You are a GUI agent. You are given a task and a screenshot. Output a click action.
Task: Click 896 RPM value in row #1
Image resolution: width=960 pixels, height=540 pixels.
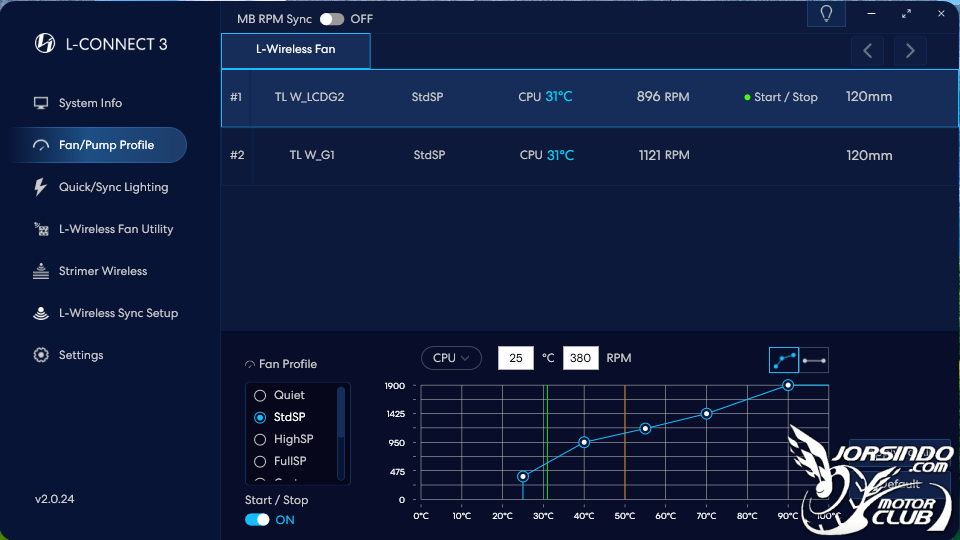pyautogui.click(x=662, y=97)
